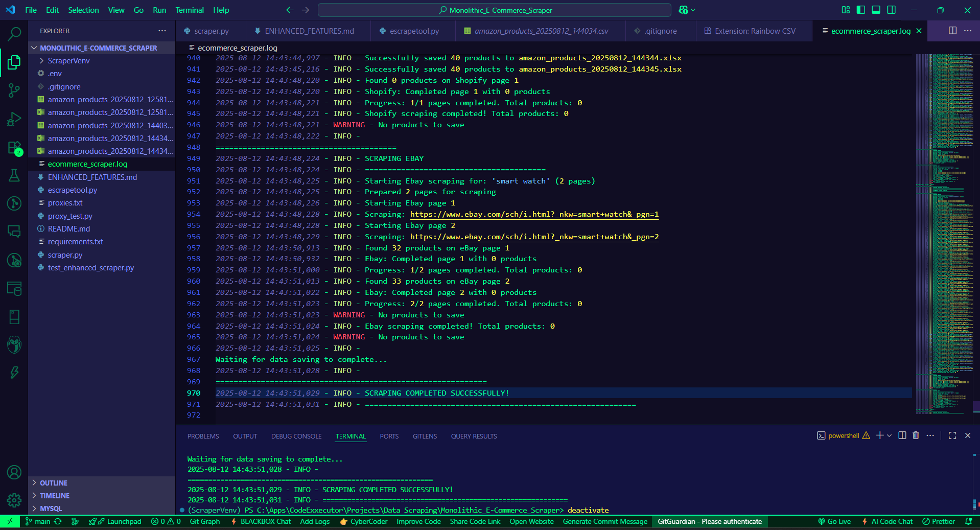Open Explorer More Actions ellipsis
Screen dimensions: 980x530
pyautogui.click(x=162, y=31)
